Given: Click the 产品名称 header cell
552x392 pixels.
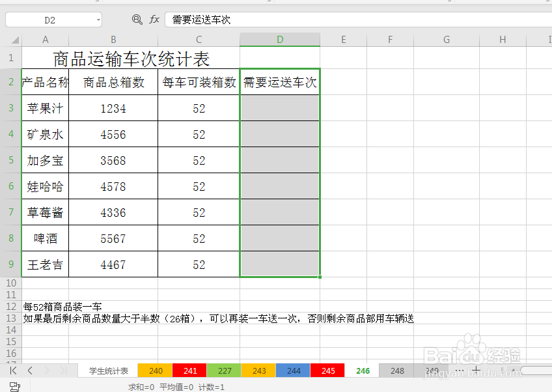Looking at the screenshot, I should click(x=46, y=81).
